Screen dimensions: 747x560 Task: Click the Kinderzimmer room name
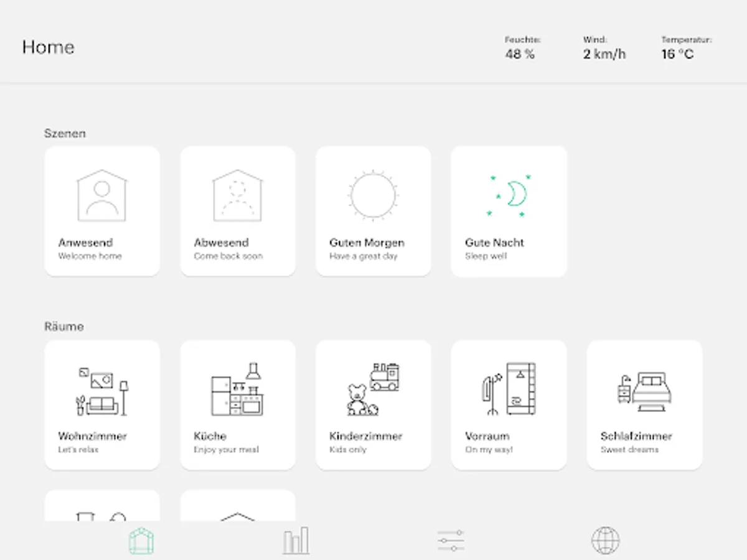[366, 436]
